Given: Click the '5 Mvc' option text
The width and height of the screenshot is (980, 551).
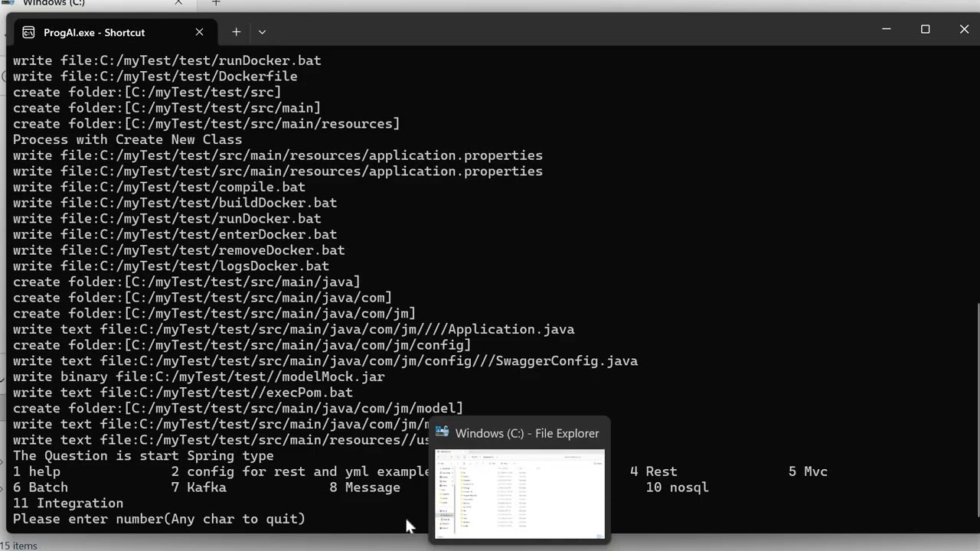Looking at the screenshot, I should [x=808, y=471].
